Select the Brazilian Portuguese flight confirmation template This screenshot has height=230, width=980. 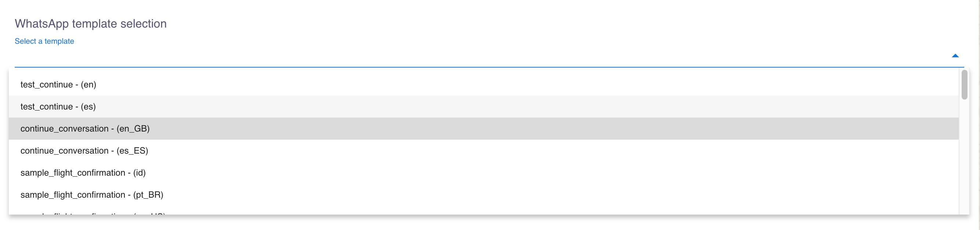[x=92, y=195]
